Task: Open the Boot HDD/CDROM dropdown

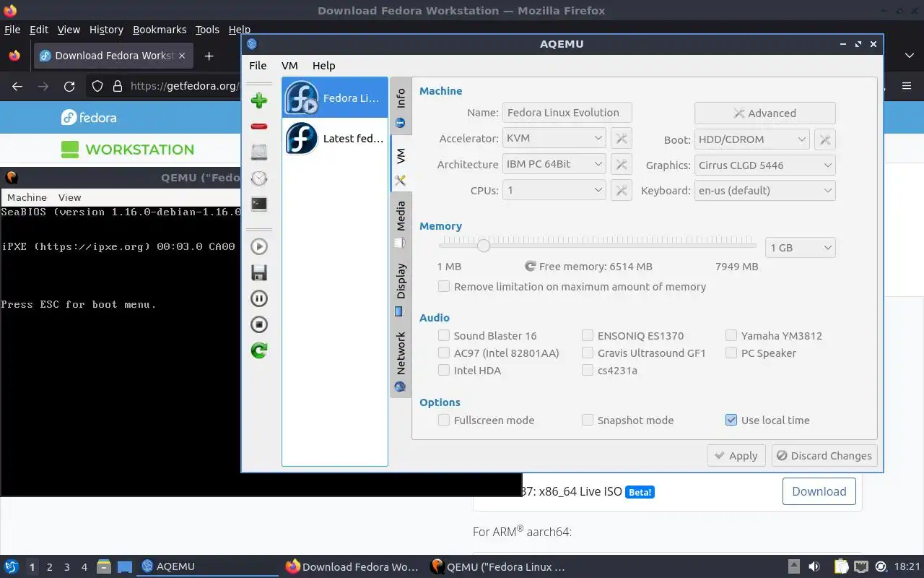Action: (x=751, y=139)
